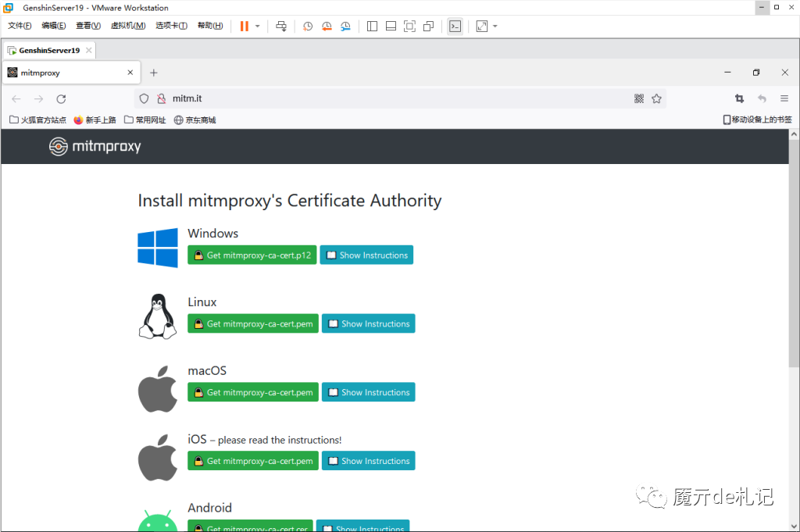Open a new browser tab with plus button
The width and height of the screenshot is (800, 532).
pos(154,73)
